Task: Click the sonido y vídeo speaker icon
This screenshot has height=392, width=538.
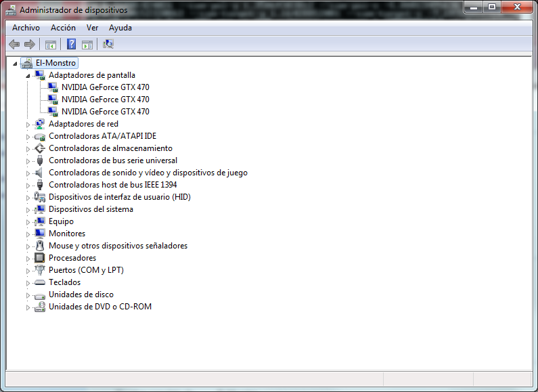Action: 39,173
